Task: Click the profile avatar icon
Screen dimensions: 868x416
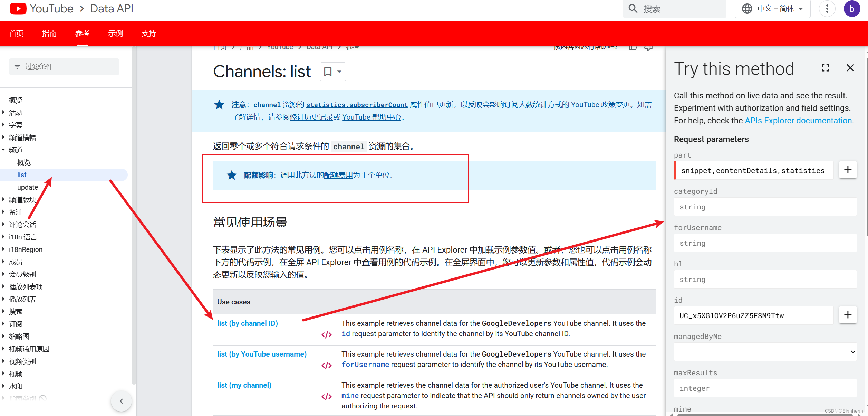Action: point(852,8)
